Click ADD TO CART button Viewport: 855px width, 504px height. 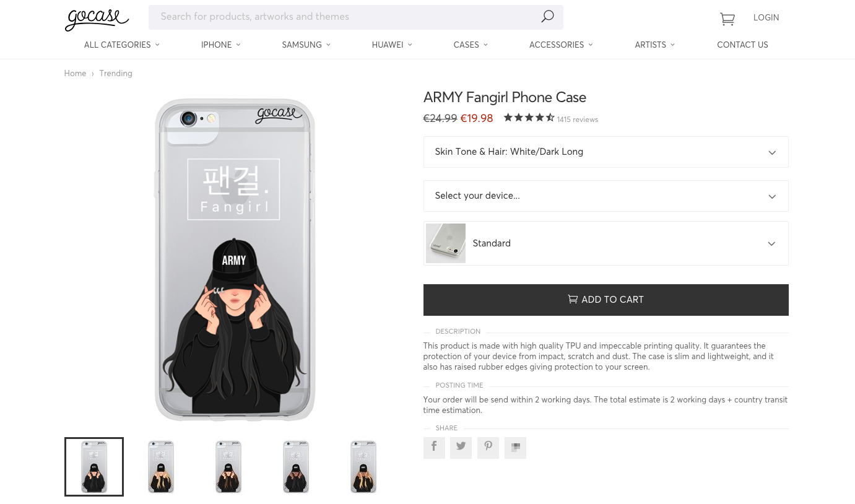(605, 300)
